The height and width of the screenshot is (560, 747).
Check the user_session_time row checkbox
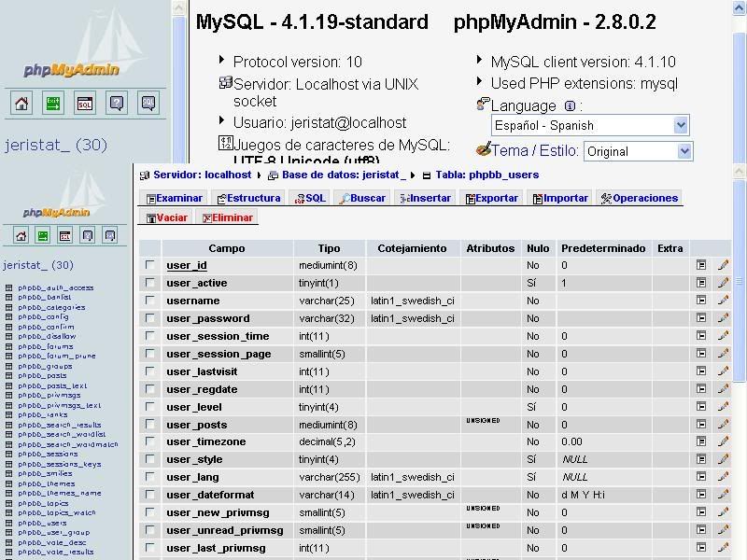(150, 336)
